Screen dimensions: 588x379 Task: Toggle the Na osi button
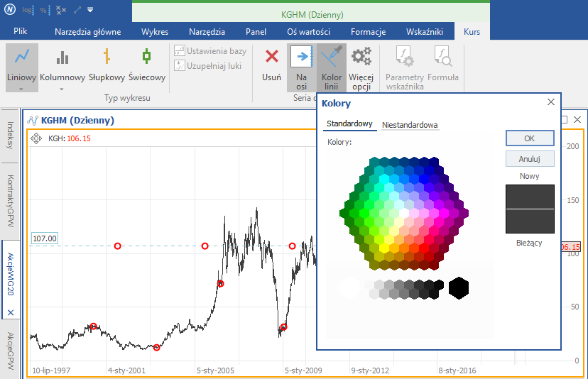(x=302, y=67)
